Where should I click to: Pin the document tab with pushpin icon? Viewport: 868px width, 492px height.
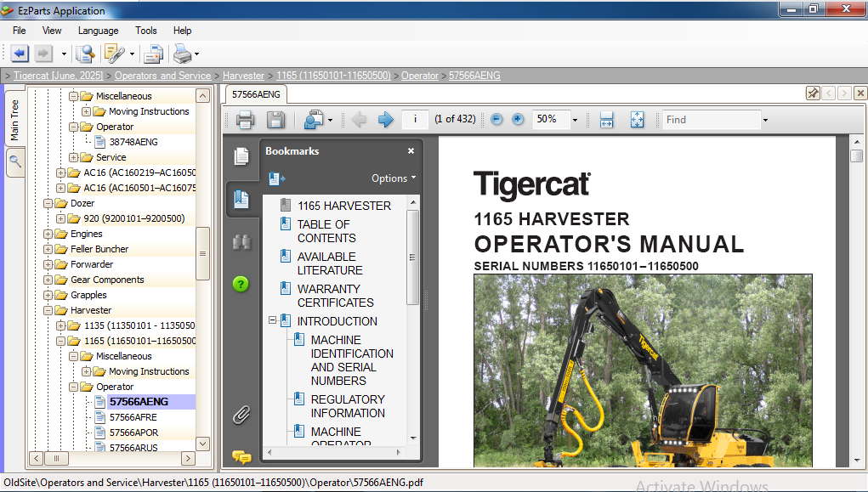click(x=813, y=93)
